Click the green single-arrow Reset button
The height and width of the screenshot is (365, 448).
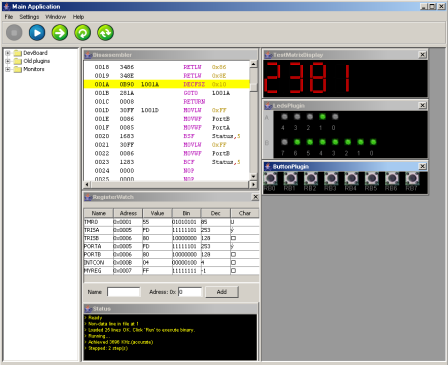click(x=83, y=33)
